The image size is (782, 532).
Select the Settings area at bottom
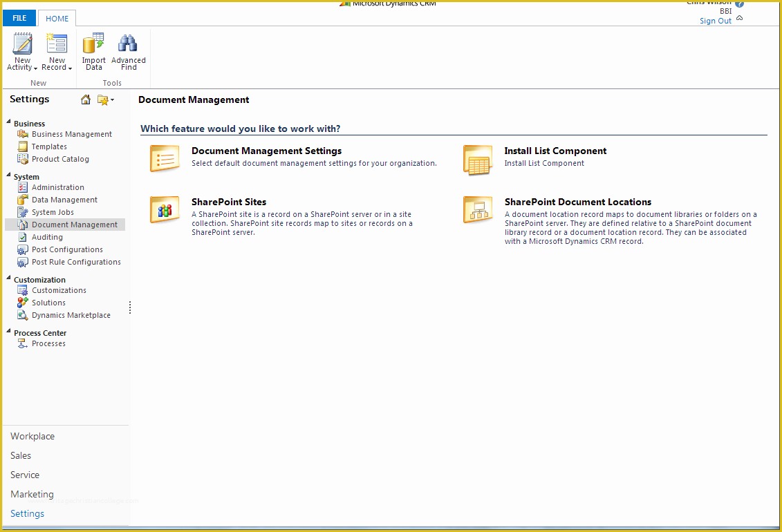tap(28, 513)
